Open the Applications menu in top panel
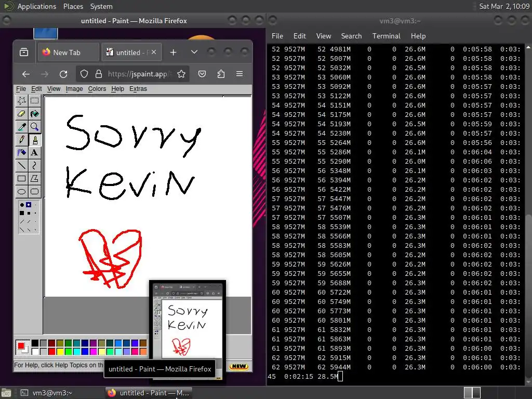The height and width of the screenshot is (399, 532). 37,6
